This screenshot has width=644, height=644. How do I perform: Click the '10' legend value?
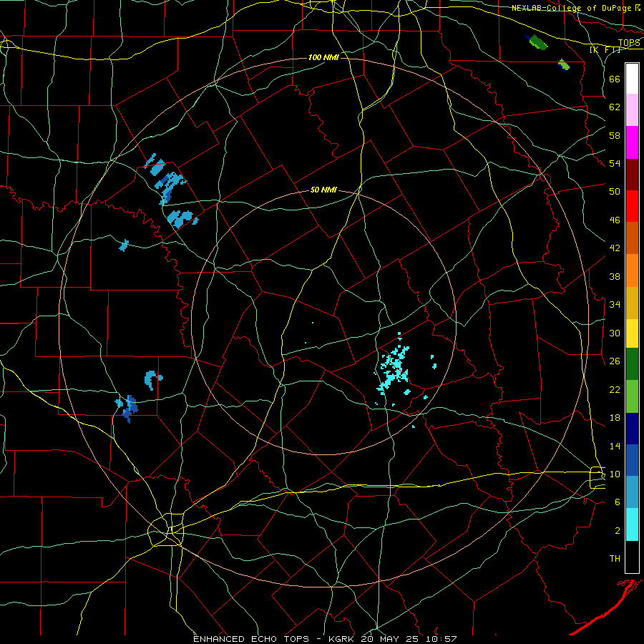[x=615, y=474]
